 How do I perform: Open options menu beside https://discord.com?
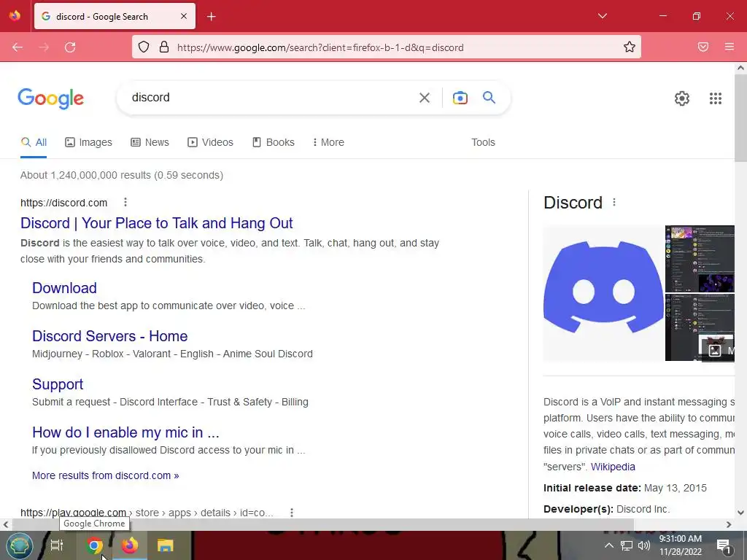coord(125,203)
